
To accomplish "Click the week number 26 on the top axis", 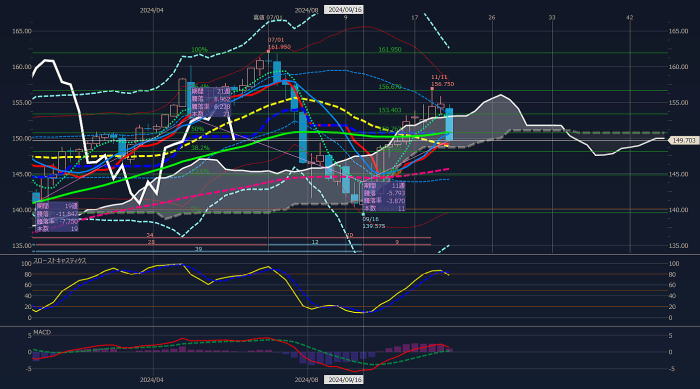I will [492, 17].
